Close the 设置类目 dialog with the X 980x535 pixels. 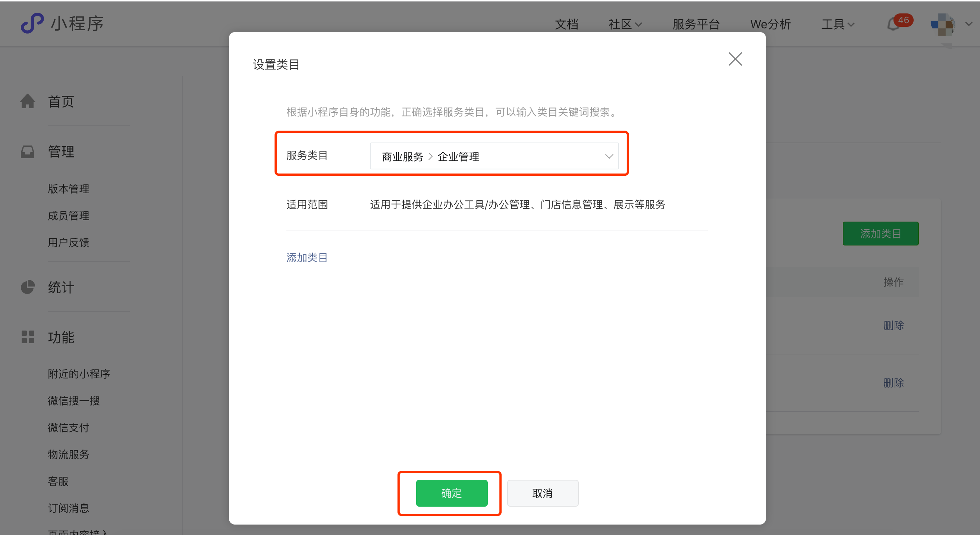tap(735, 59)
